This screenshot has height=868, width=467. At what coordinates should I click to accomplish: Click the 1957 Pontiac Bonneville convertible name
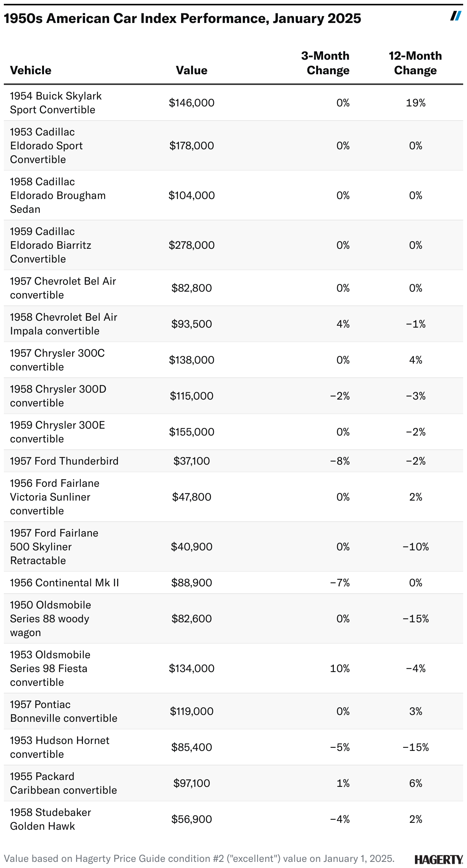pyautogui.click(x=64, y=711)
